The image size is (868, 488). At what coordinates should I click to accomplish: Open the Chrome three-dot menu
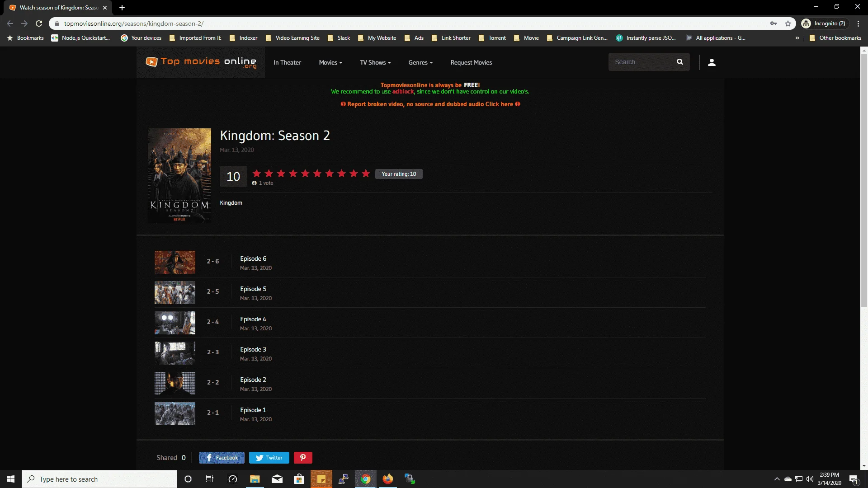pyautogui.click(x=858, y=23)
